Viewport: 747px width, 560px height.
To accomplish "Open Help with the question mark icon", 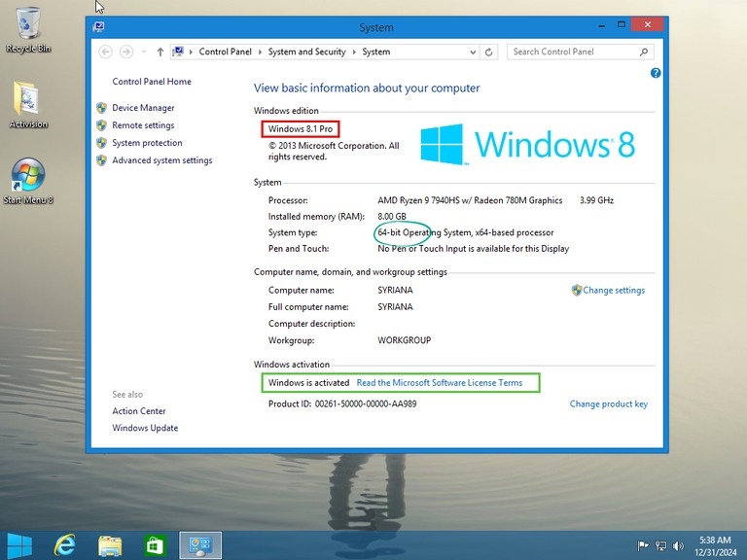I will [x=656, y=73].
